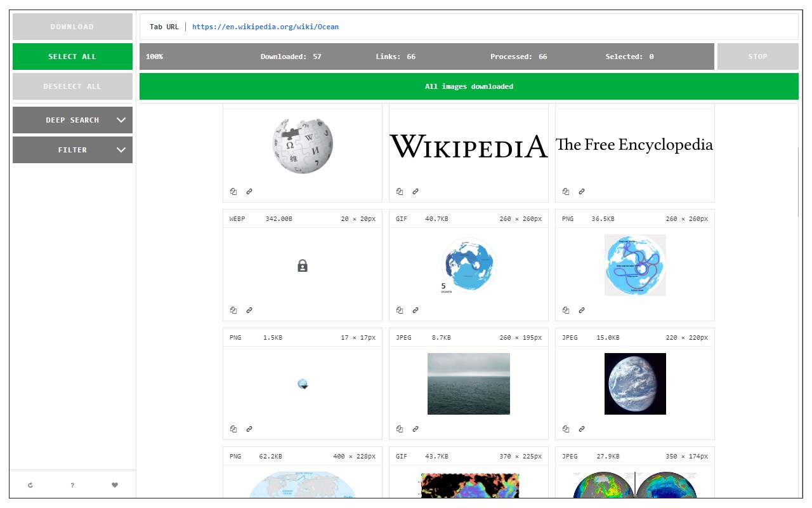Open link icon for the 40.7KB GIF globe
The width and height of the screenshot is (812, 508).
click(416, 310)
